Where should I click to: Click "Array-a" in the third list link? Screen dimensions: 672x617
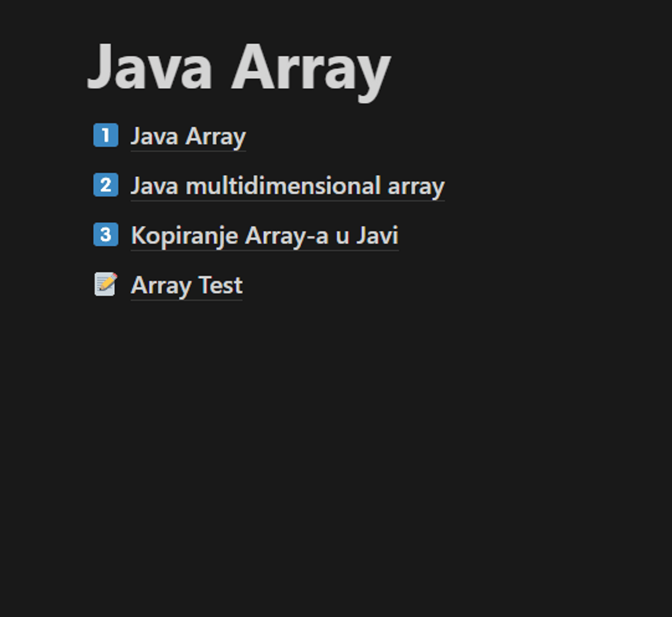286,236
